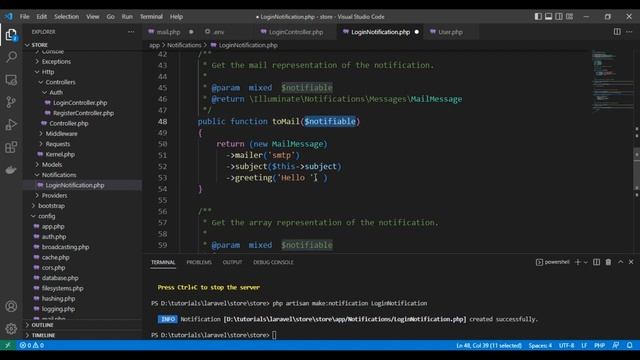Expand the Requests folder
Viewport: 640px width, 360px height.
tap(58, 144)
